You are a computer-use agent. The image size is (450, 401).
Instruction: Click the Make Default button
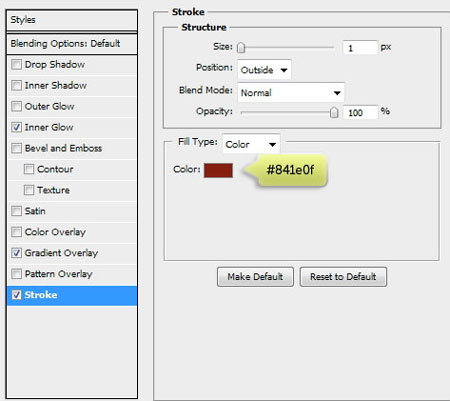point(255,277)
